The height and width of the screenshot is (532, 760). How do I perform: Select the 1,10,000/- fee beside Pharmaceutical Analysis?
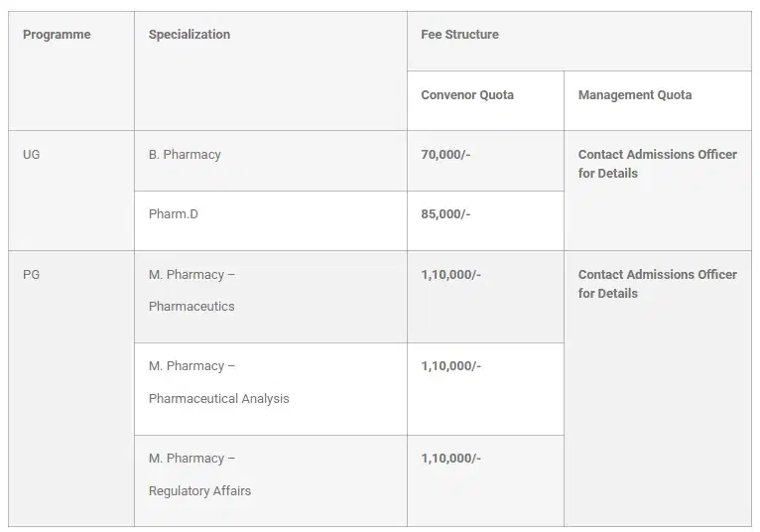click(450, 366)
